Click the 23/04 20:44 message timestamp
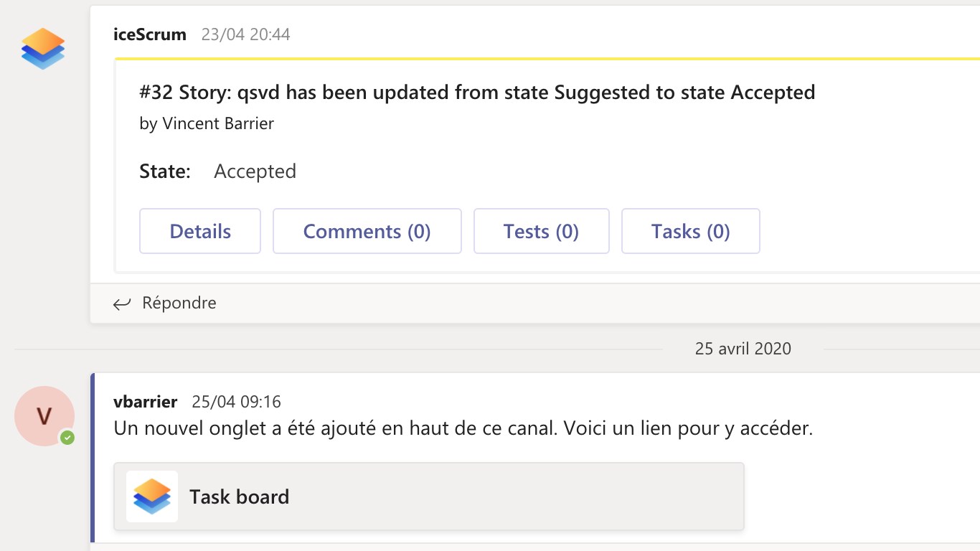The width and height of the screenshot is (980, 551). [245, 34]
